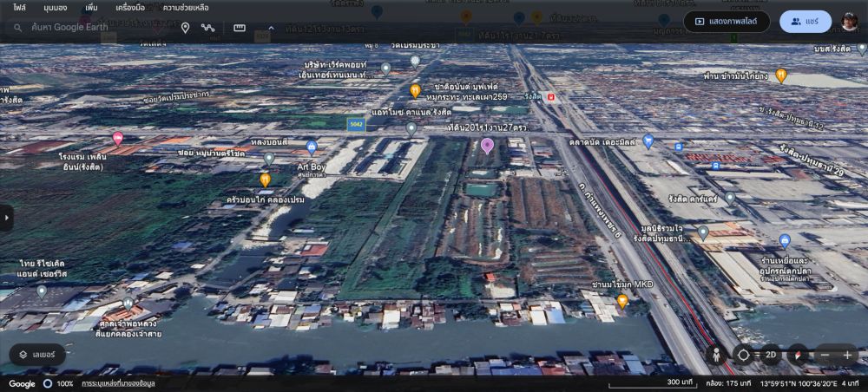Click the purple placemark pin on the land
Screen dimensions: 868x392
(x=488, y=145)
